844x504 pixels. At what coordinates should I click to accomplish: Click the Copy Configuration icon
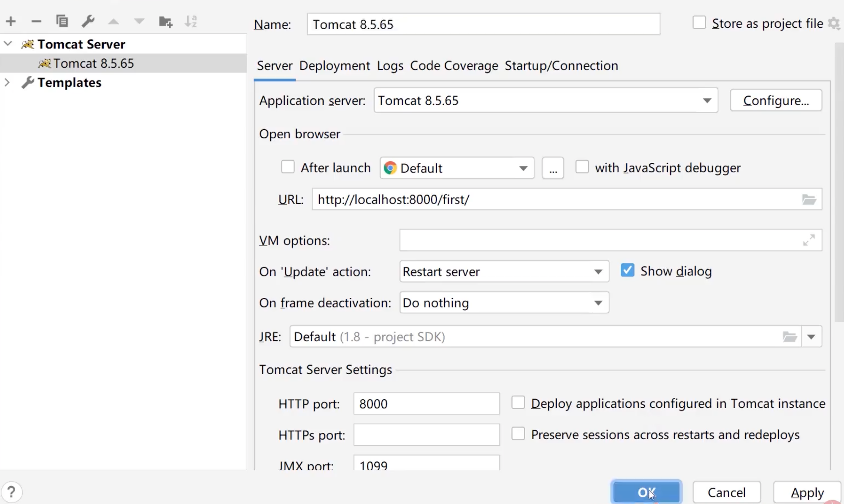pos(62,21)
